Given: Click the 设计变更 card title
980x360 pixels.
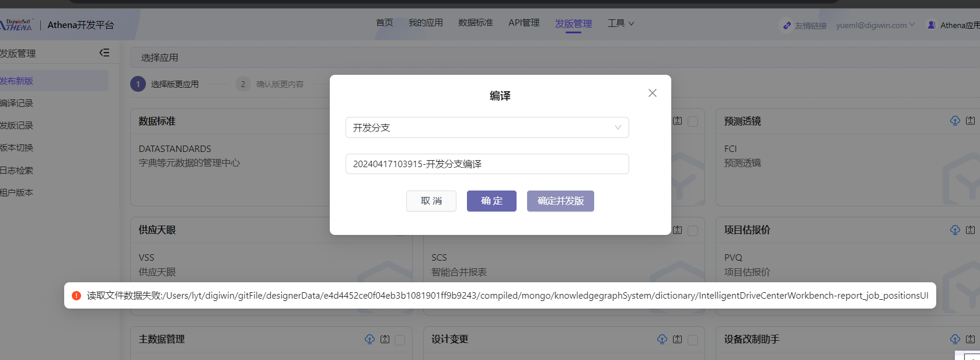Looking at the screenshot, I should (x=449, y=339).
